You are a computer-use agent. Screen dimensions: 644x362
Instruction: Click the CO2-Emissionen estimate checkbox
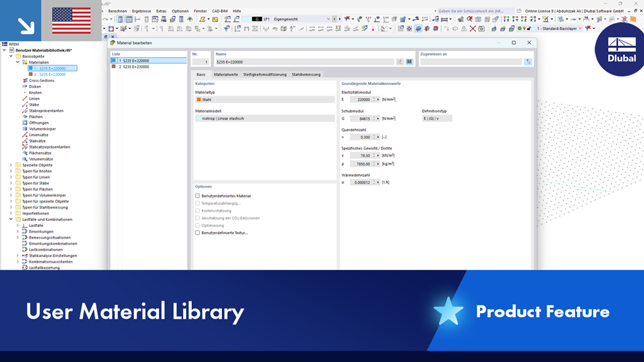coord(197,218)
